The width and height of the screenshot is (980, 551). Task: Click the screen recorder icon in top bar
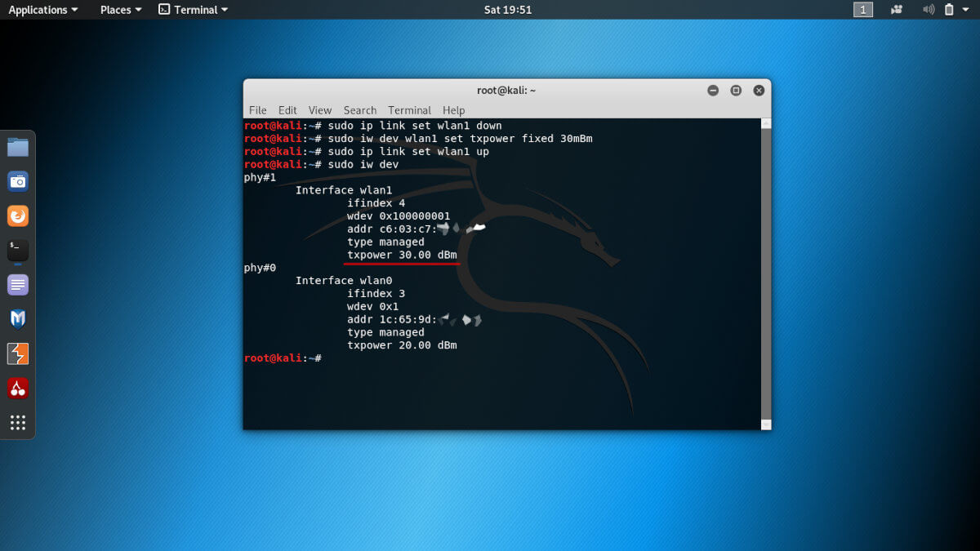click(x=898, y=10)
